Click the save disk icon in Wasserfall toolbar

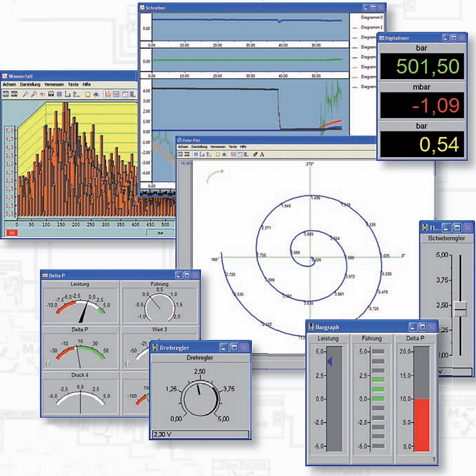52,94
